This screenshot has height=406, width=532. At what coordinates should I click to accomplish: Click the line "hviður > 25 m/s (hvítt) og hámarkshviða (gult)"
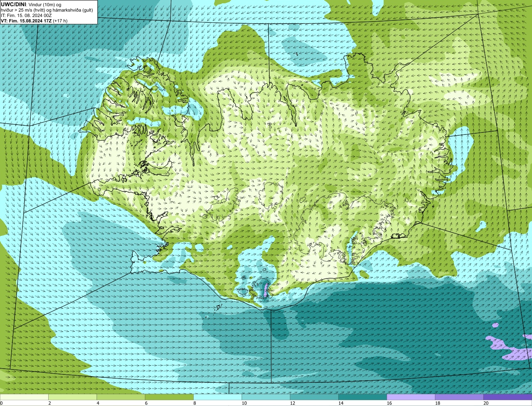pos(47,10)
